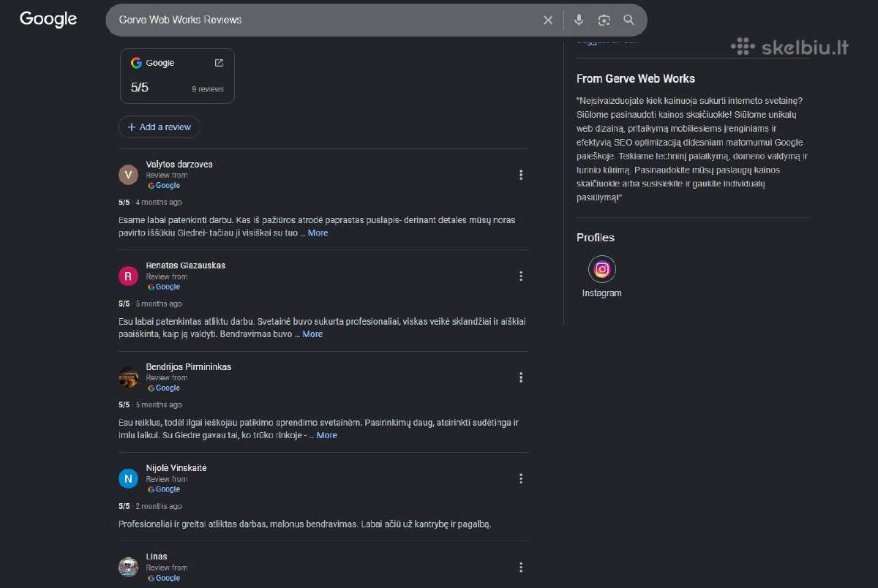Click the Google logo
Image resolution: width=878 pixels, height=588 pixels.
tap(48, 20)
